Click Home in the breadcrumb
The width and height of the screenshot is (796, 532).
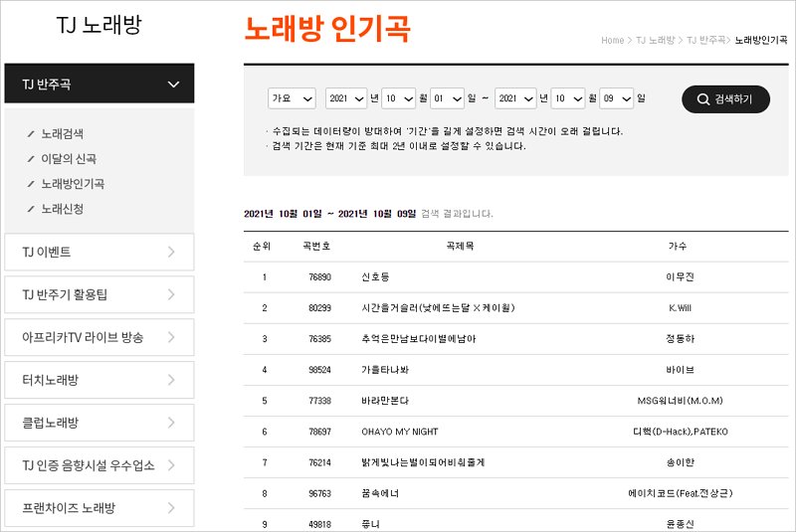click(612, 41)
